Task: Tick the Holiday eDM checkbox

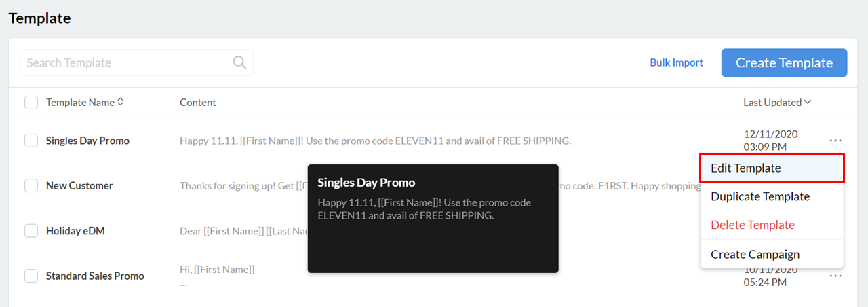Action: click(31, 231)
